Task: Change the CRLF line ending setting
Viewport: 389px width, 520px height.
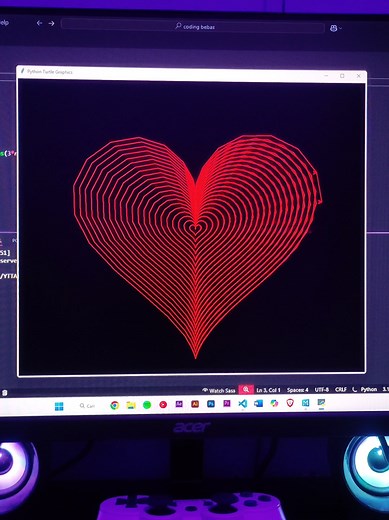Action: click(341, 389)
